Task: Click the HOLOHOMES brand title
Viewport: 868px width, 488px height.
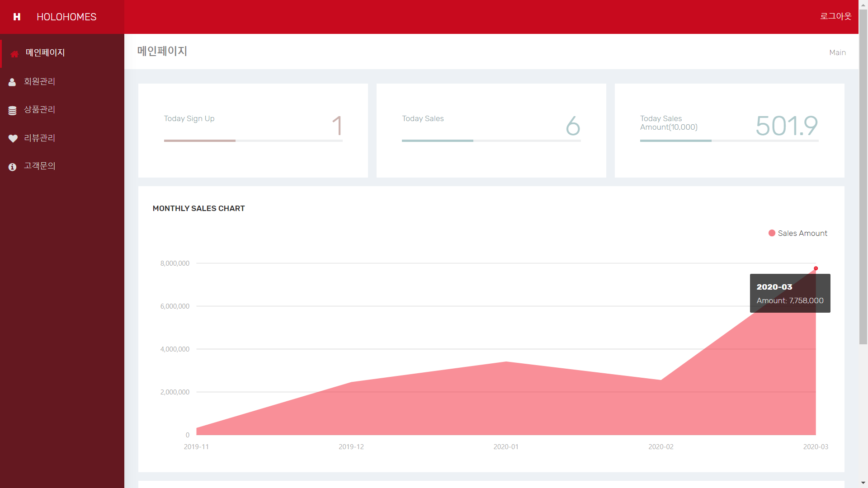Action: [66, 17]
